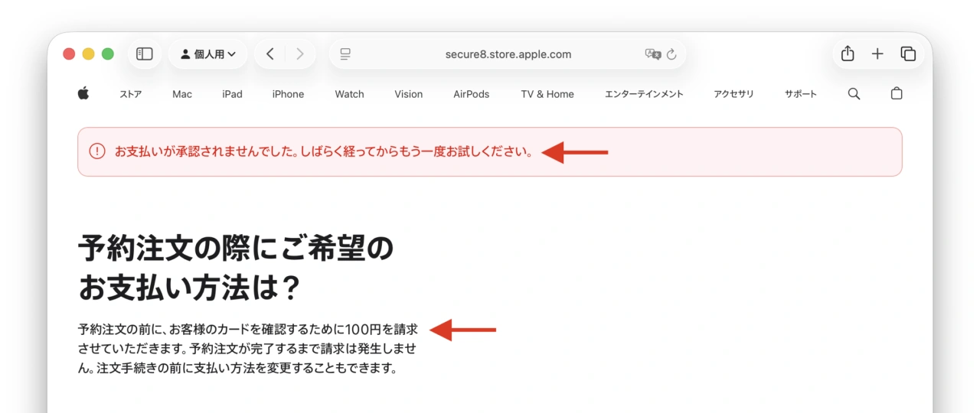Open the ストア menu item
The image size is (980, 413).
[x=130, y=94]
